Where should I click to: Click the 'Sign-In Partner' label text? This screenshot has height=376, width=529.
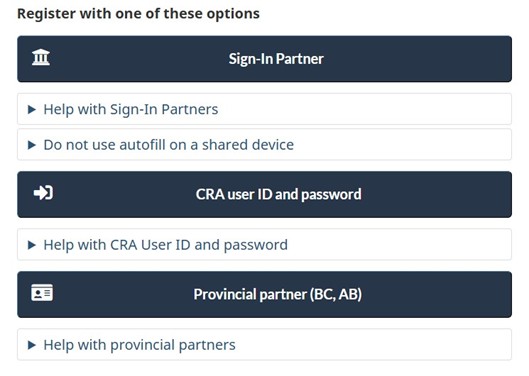click(276, 59)
